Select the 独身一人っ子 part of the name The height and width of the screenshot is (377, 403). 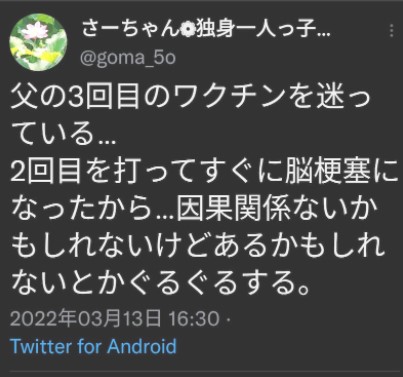point(255,30)
